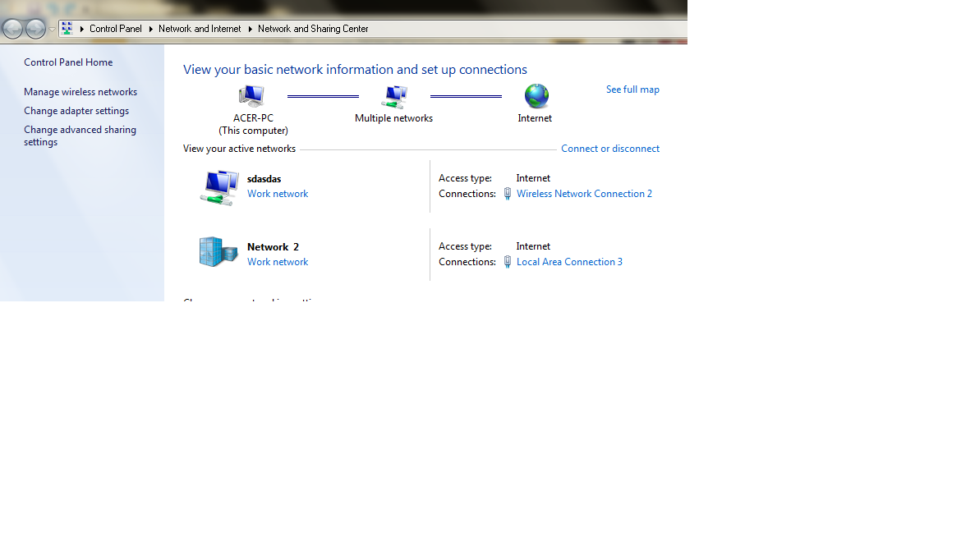
Task: Click the Forward arrow navigation button
Action: coord(35,29)
